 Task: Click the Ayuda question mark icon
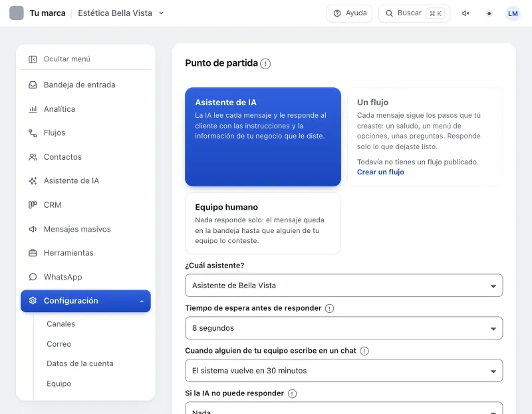tap(337, 13)
